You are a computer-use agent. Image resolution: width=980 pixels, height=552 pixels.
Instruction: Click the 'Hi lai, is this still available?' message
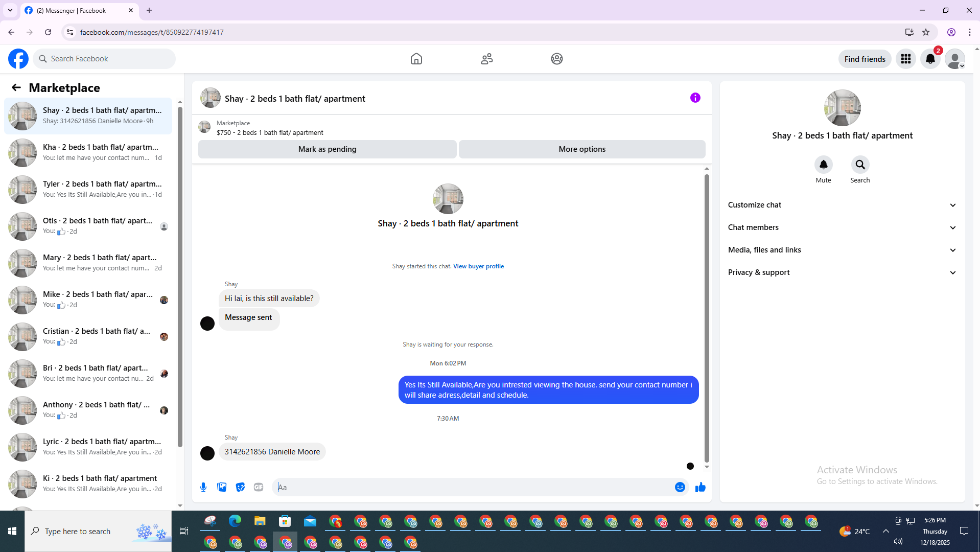pos(269,298)
